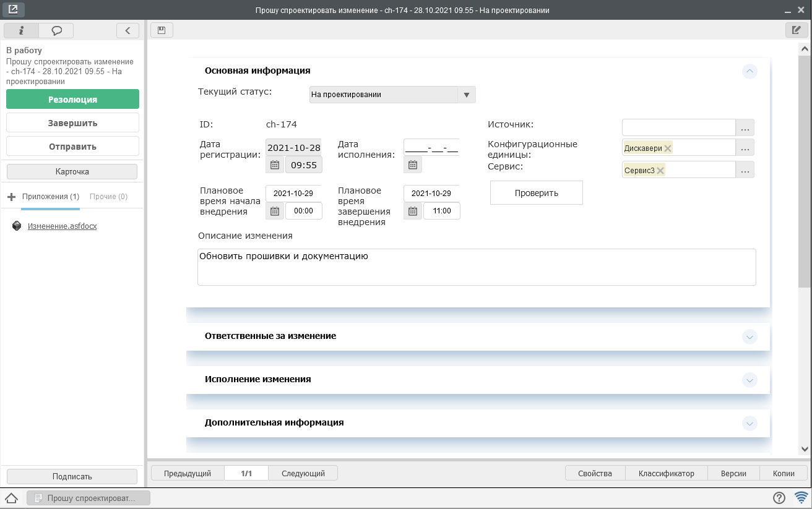Go to Предыдущий document

(x=188, y=473)
